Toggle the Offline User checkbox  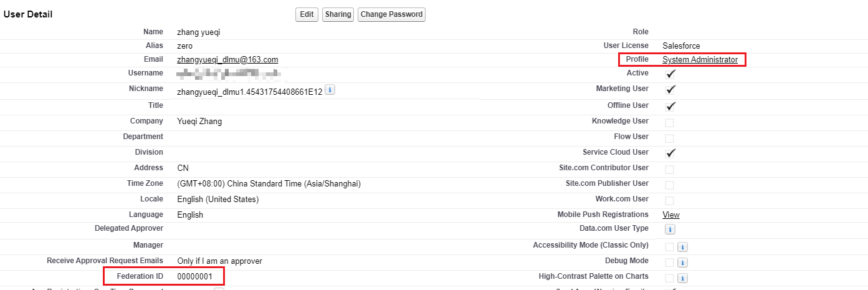(x=670, y=106)
